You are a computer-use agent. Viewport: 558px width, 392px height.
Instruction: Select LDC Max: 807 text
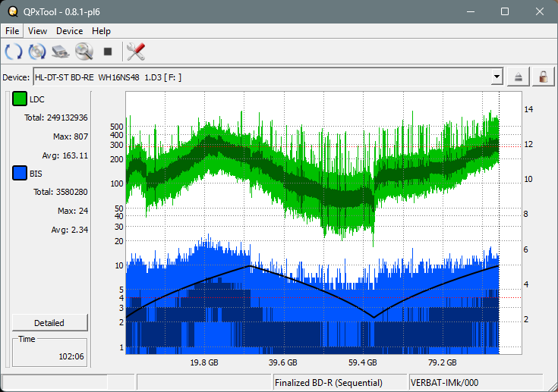coord(71,136)
